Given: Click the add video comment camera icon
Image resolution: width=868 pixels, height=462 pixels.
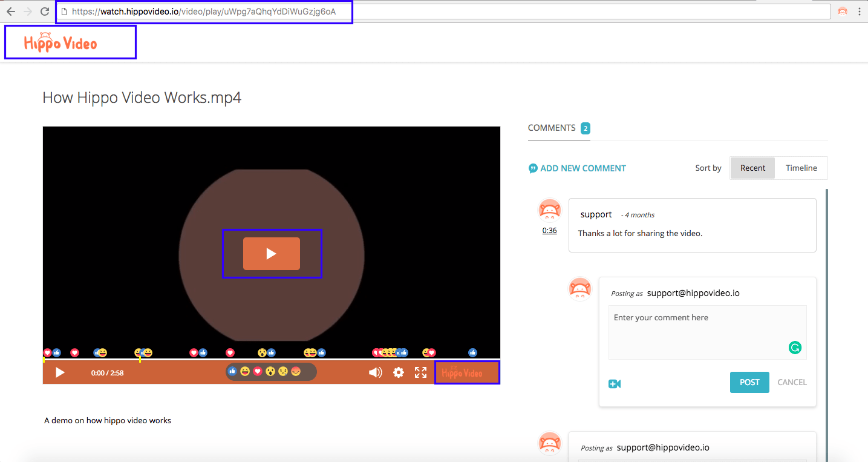Looking at the screenshot, I should coord(615,383).
